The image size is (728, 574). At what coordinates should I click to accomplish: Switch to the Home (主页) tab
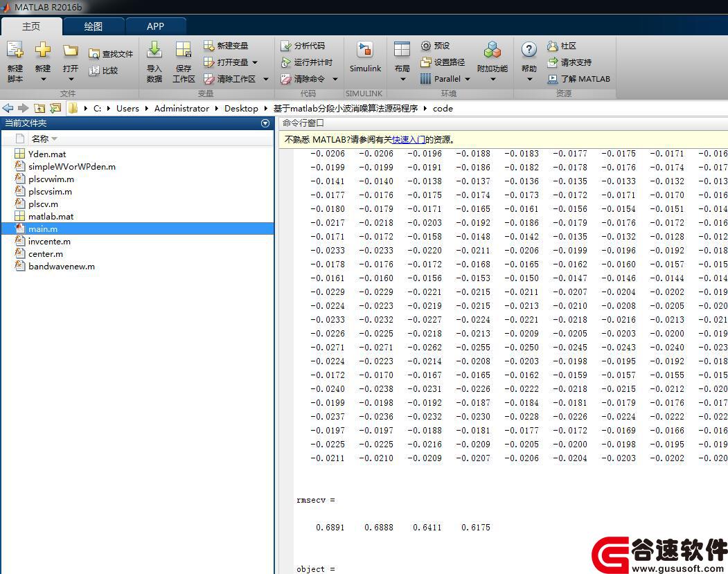[32, 26]
